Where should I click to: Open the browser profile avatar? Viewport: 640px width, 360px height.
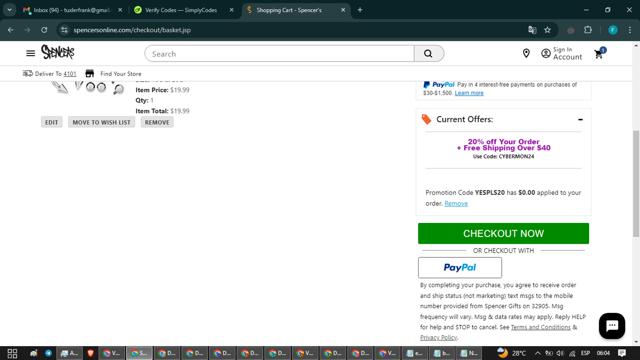tap(613, 30)
